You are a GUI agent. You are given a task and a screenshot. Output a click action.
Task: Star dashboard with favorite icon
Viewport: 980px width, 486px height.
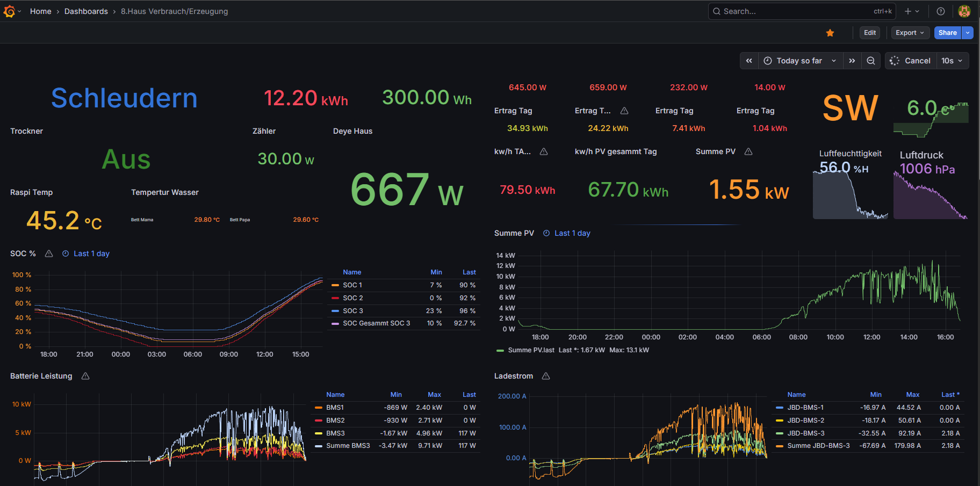830,33
